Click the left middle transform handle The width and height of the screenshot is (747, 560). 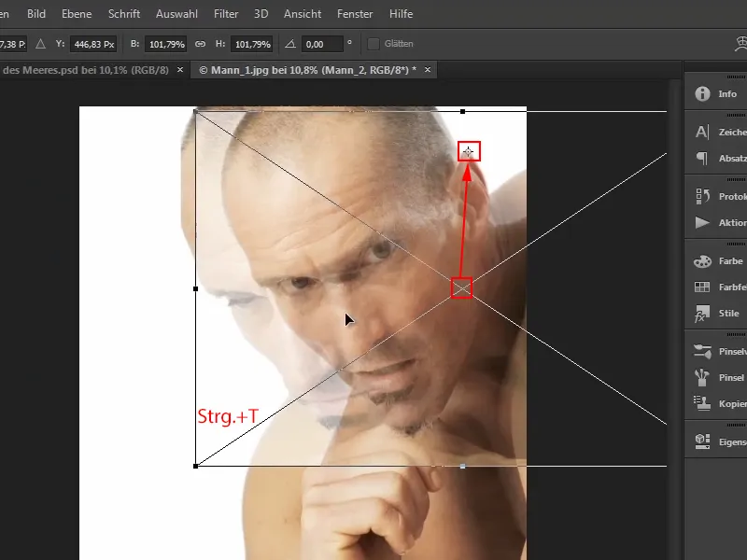pos(195,288)
